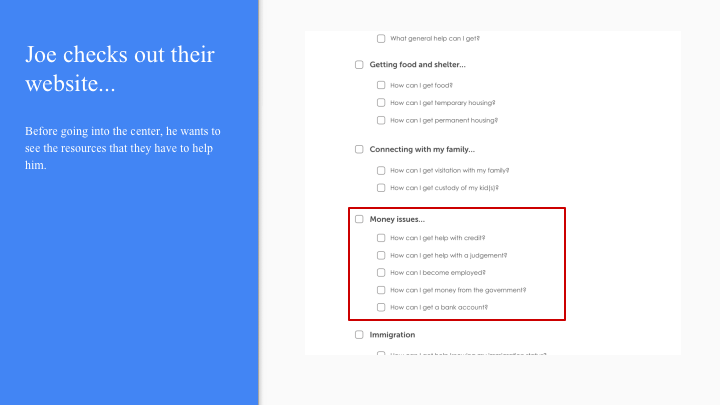This screenshot has width=720, height=405.
Task: Tick the 'Getting food and shelter...' checkbox
Action: [359, 65]
